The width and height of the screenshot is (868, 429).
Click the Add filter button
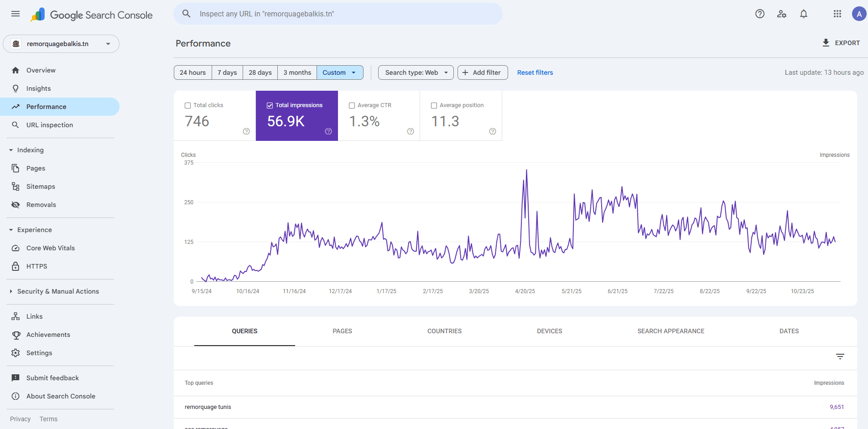pos(482,72)
